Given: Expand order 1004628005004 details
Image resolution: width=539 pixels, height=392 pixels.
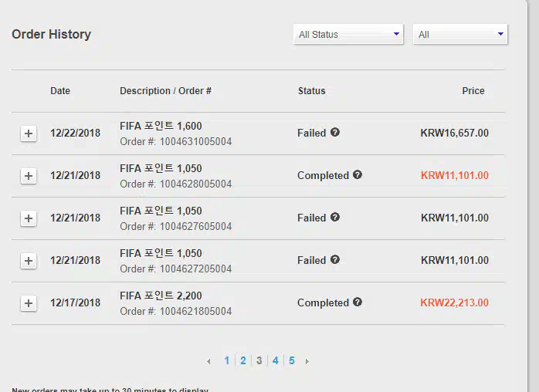Looking at the screenshot, I should point(29,176).
